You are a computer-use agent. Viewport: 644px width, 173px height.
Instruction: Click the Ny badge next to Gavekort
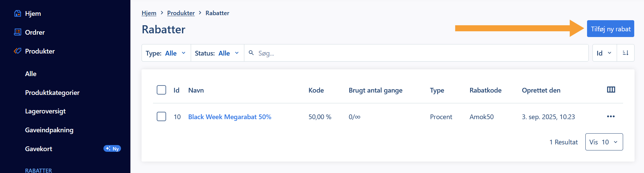pos(112,149)
